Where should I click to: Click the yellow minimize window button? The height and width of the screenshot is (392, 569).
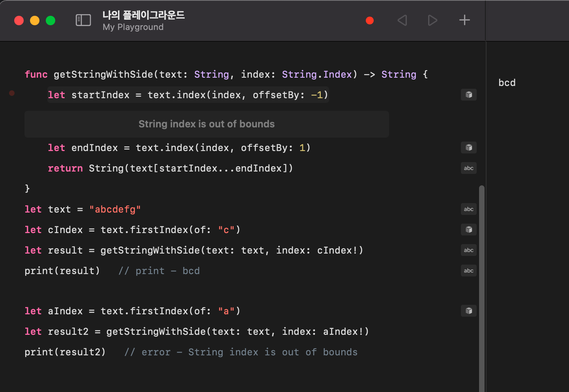[35, 21]
